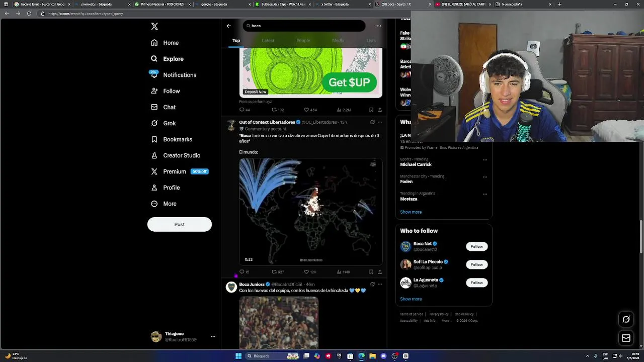Select the Top search tab
The image size is (644, 362).
click(x=236, y=40)
